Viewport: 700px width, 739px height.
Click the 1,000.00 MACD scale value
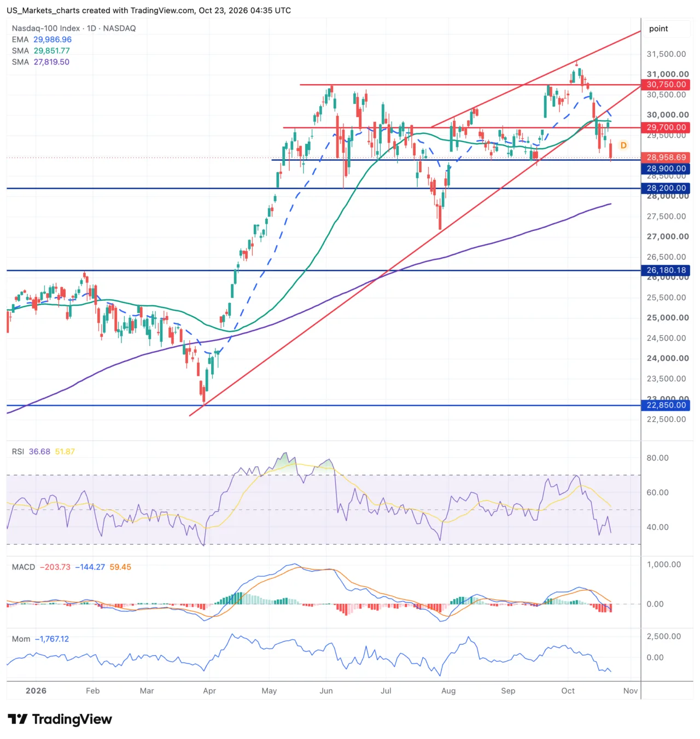coord(664,565)
